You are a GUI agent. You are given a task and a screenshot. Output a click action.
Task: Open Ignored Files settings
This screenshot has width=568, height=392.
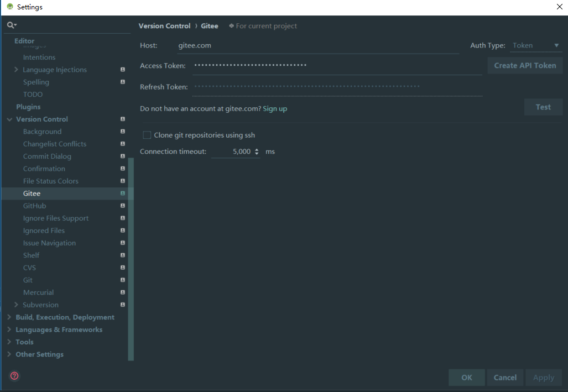click(44, 231)
